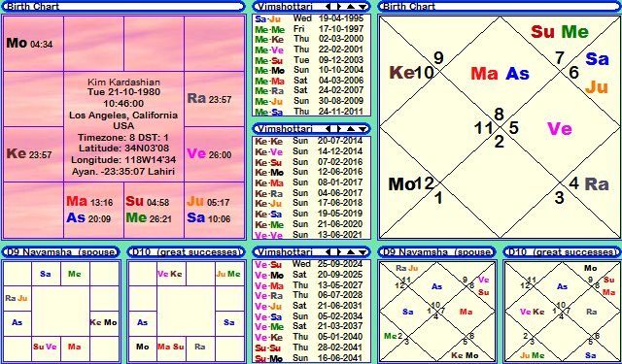
Task: Click left arrow in middle Vimshottari header
Action: point(328,129)
